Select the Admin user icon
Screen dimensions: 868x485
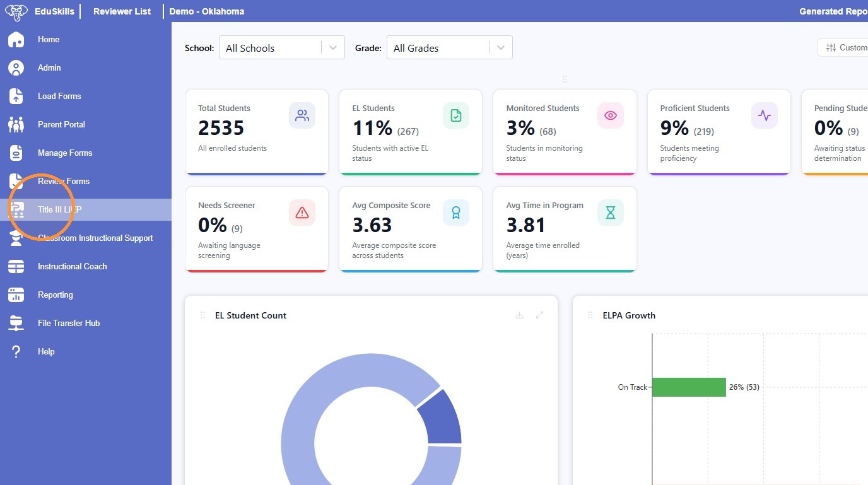click(x=16, y=67)
